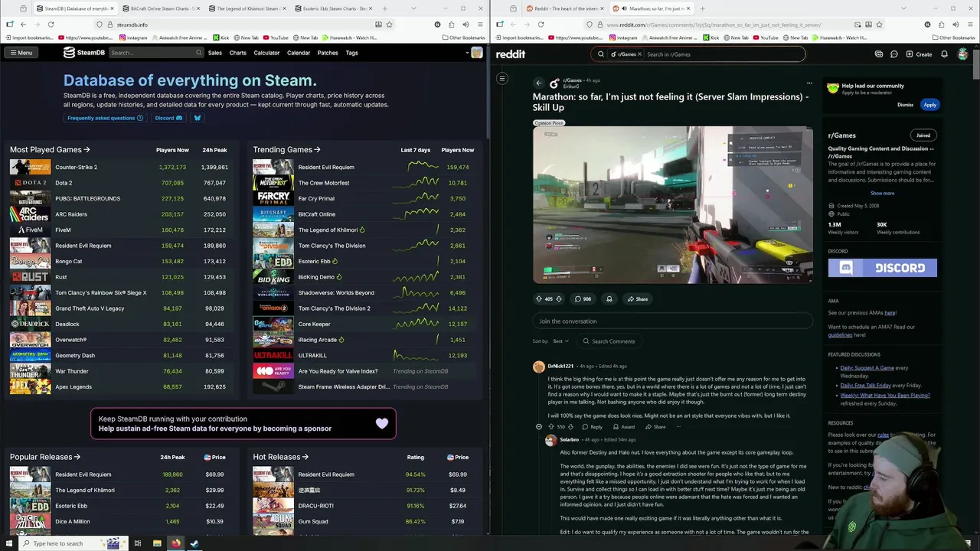
Task: Reload the SteamDB browser page
Action: pos(51,24)
